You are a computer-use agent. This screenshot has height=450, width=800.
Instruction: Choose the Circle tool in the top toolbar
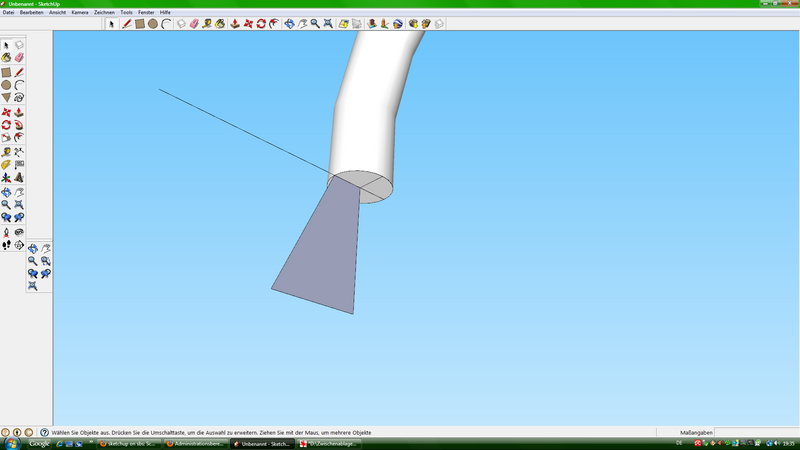pyautogui.click(x=153, y=23)
